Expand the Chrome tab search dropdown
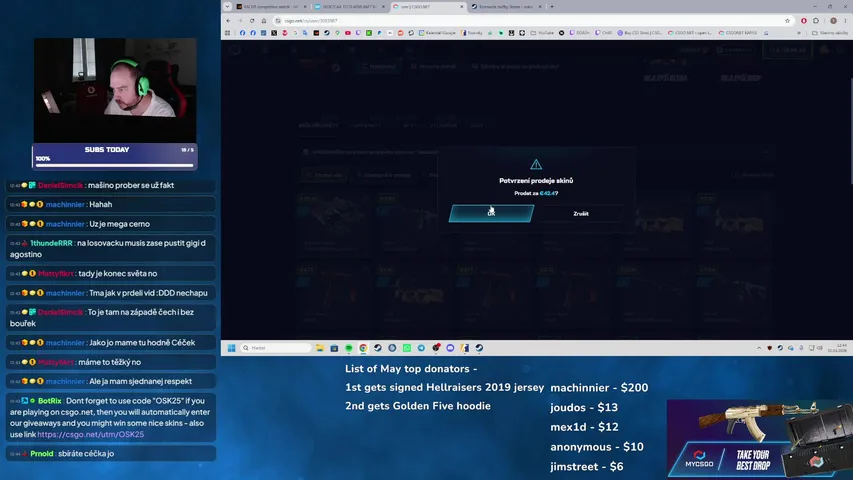This screenshot has width=853, height=480. coord(227,7)
